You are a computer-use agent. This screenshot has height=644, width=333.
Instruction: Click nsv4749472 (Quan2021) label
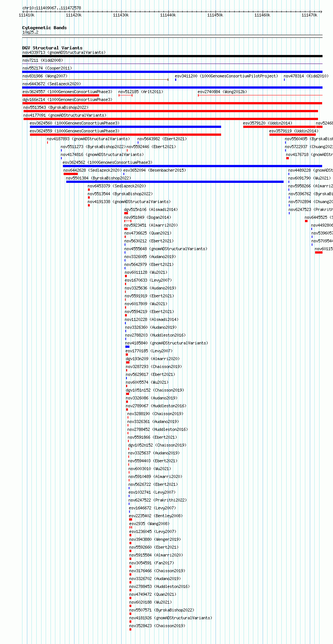tap(153, 594)
